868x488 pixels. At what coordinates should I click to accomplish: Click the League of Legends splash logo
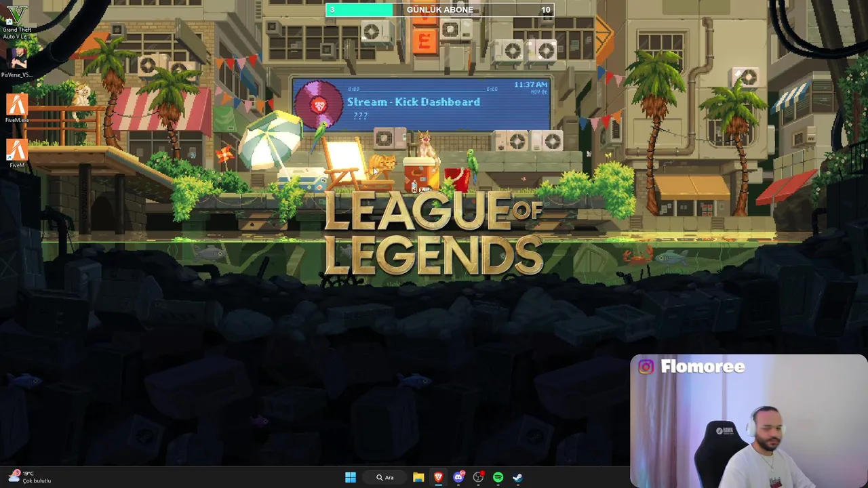[x=434, y=233]
